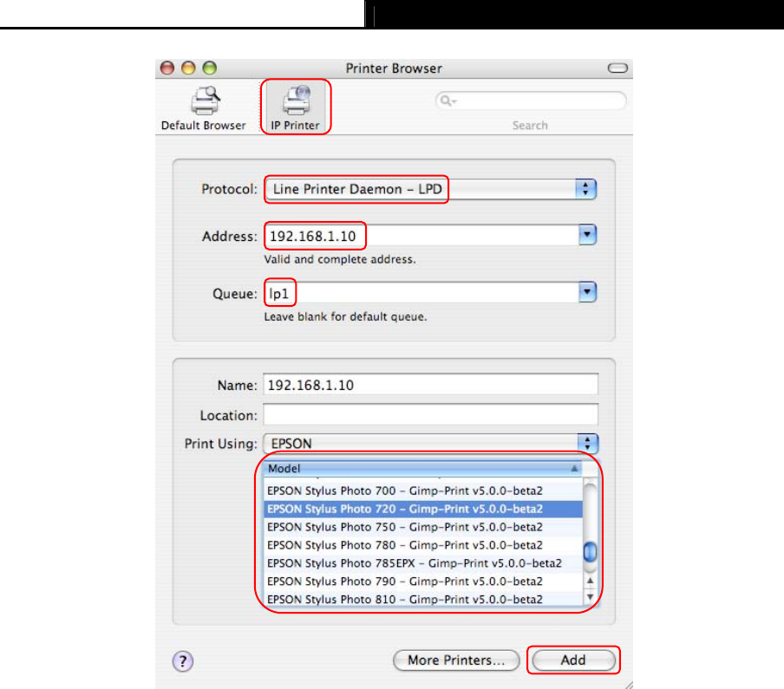Screen dimensions: 784x689
Task: Click the model list scroll up arrow
Action: (x=590, y=581)
